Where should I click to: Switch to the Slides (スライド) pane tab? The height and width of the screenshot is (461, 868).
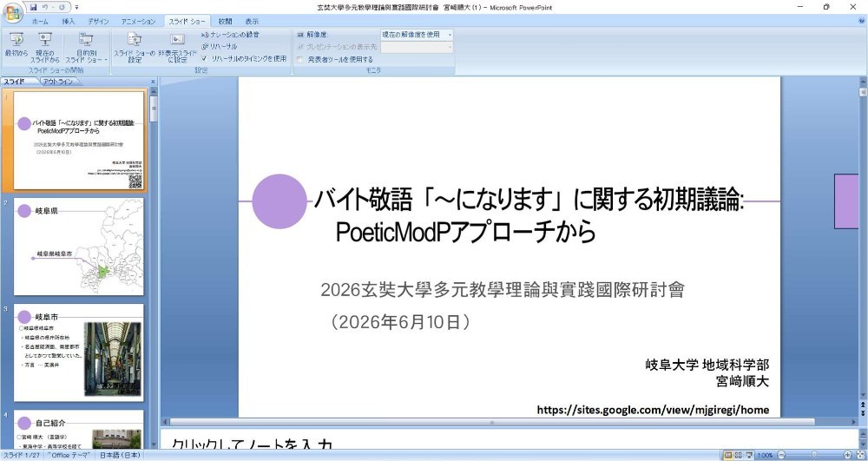point(15,82)
